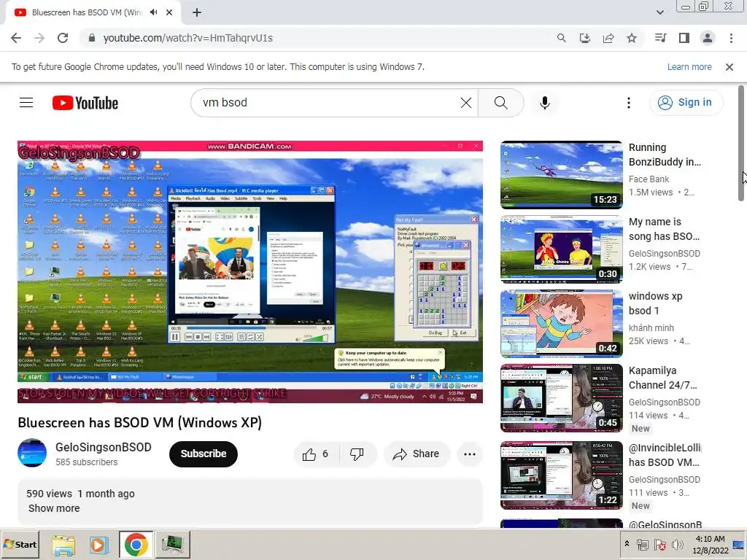Open the Windows Start menu
The width and height of the screenshot is (747, 560).
(x=20, y=544)
